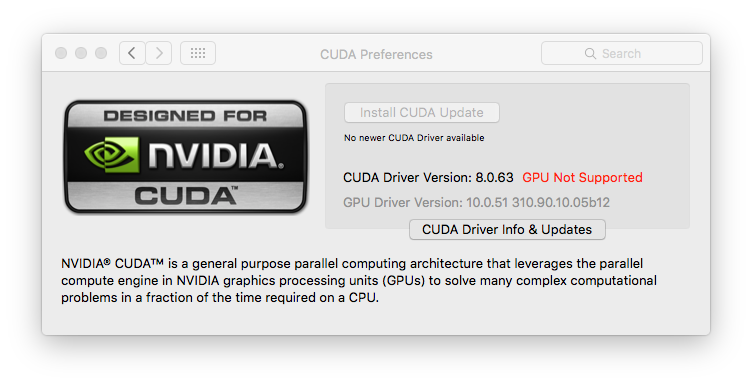Click into the Search field
Image resolution: width=752 pixels, height=385 pixels.
pos(622,53)
